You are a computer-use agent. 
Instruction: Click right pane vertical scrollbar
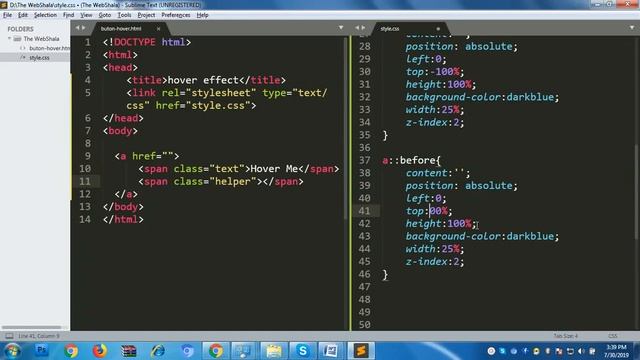(637, 192)
